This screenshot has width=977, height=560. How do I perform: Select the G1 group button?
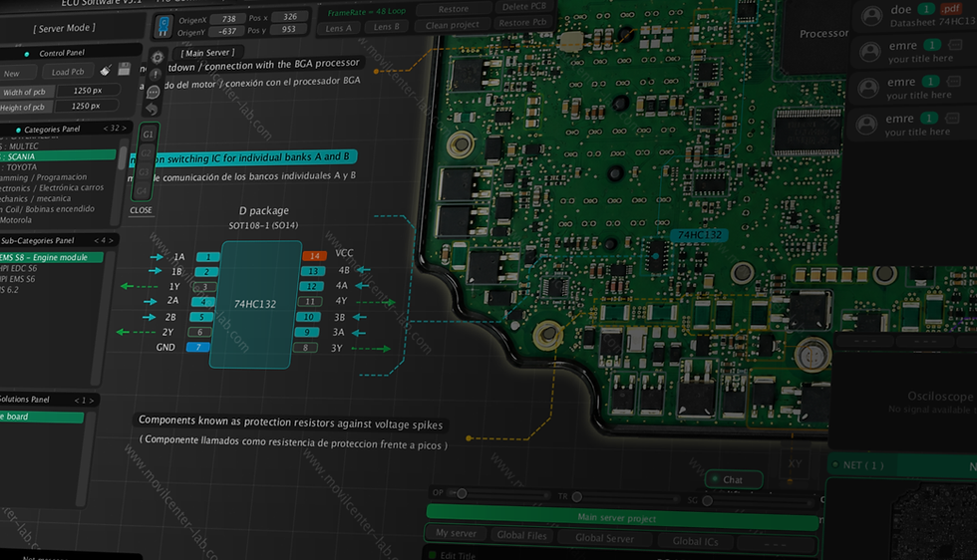(148, 134)
